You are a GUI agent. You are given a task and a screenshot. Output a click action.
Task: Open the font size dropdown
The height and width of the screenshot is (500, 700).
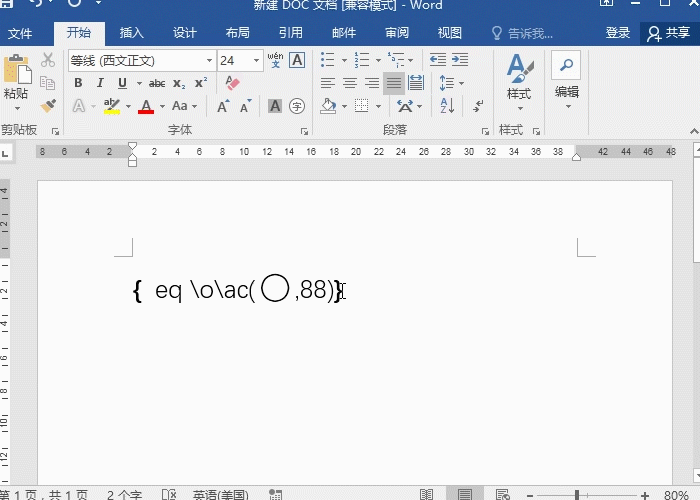(x=256, y=61)
